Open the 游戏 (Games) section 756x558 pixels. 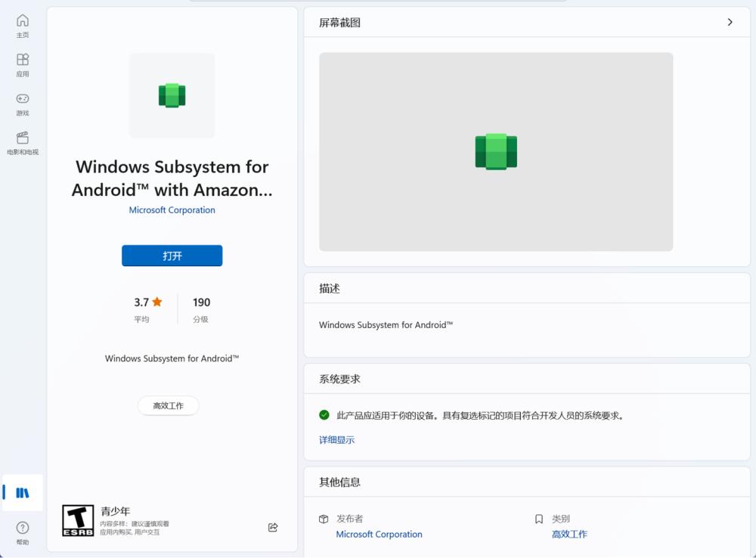23,103
